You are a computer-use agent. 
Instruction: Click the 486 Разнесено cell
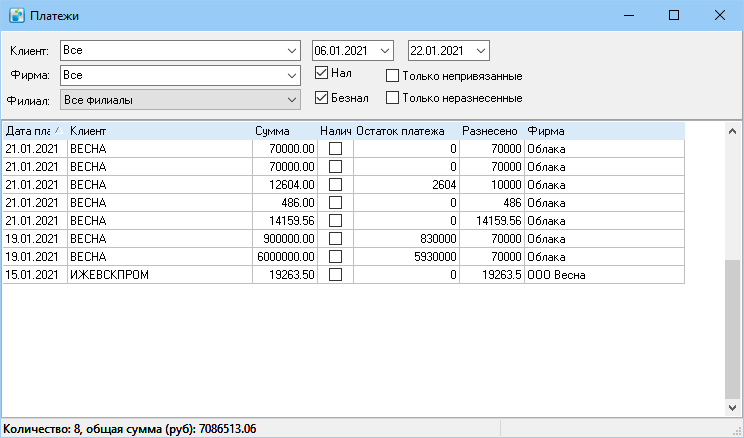(492, 203)
